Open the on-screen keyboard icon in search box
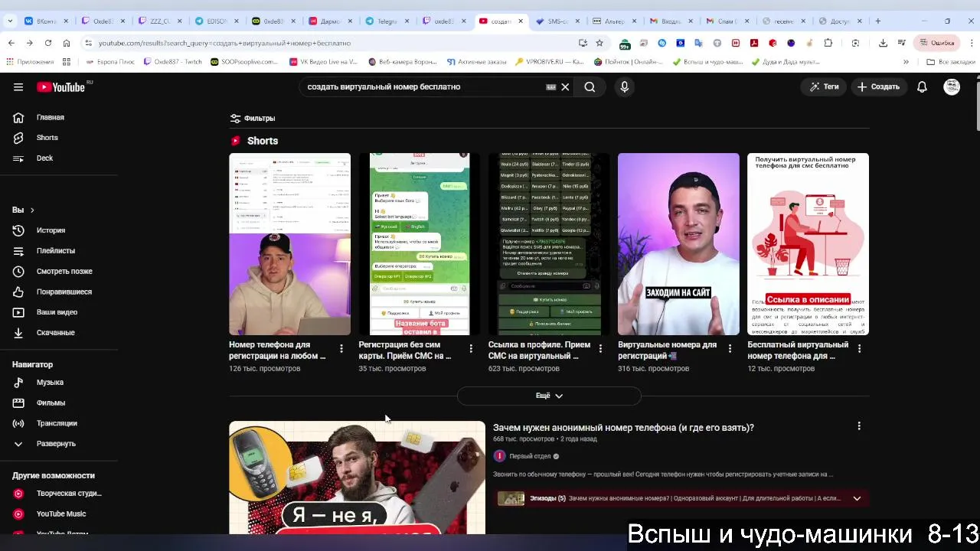This screenshot has height=551, width=980. click(x=550, y=87)
